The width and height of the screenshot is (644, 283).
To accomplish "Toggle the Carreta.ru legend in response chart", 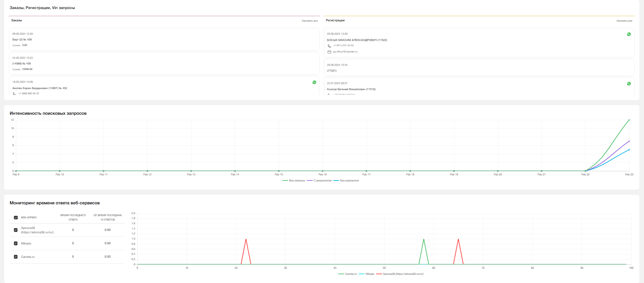I will coord(347,274).
